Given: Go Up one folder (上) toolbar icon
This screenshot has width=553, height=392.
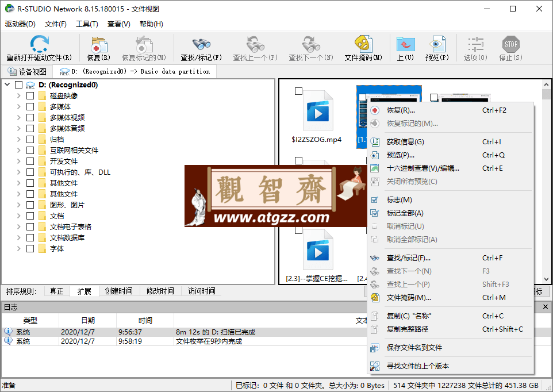Looking at the screenshot, I should tap(405, 44).
